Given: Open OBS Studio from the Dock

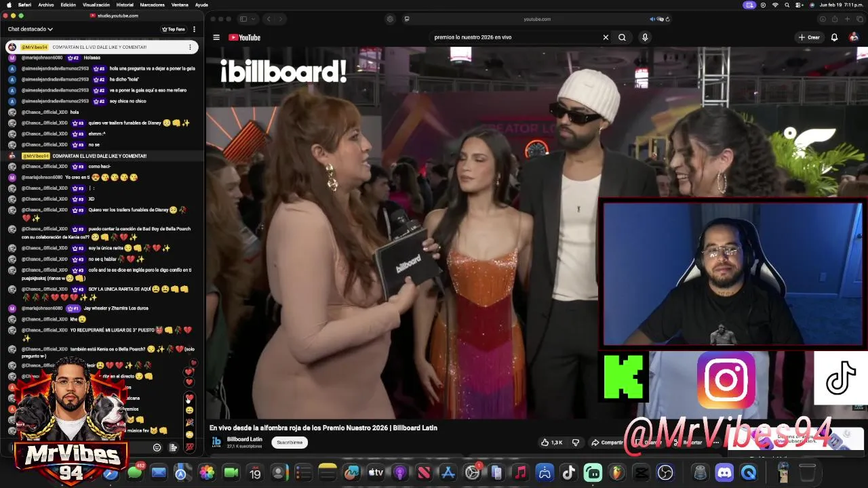Looking at the screenshot, I should tap(665, 472).
